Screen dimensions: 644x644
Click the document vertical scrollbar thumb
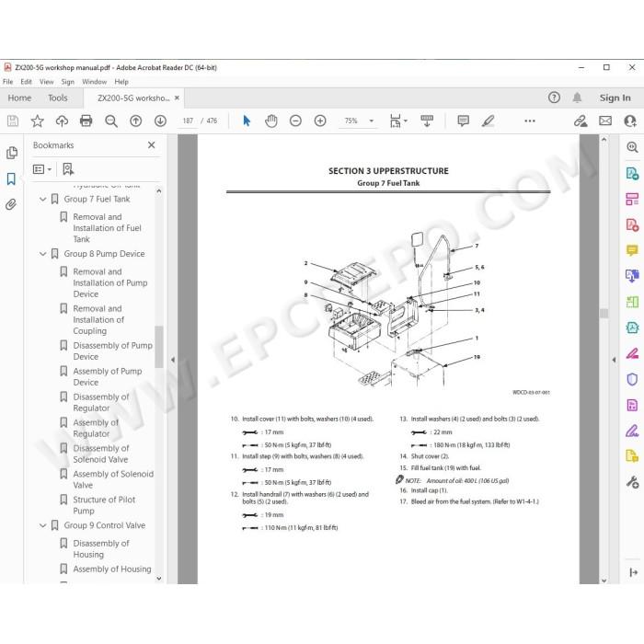[x=604, y=313]
